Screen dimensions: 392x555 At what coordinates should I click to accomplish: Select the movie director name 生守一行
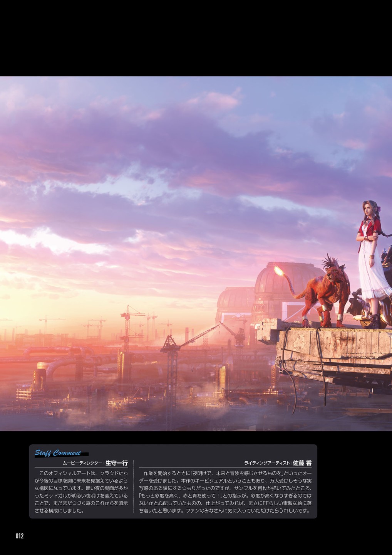click(116, 463)
